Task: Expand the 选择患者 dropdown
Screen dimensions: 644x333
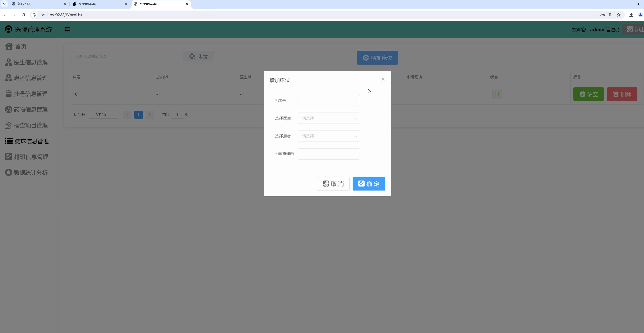Action: point(329,136)
